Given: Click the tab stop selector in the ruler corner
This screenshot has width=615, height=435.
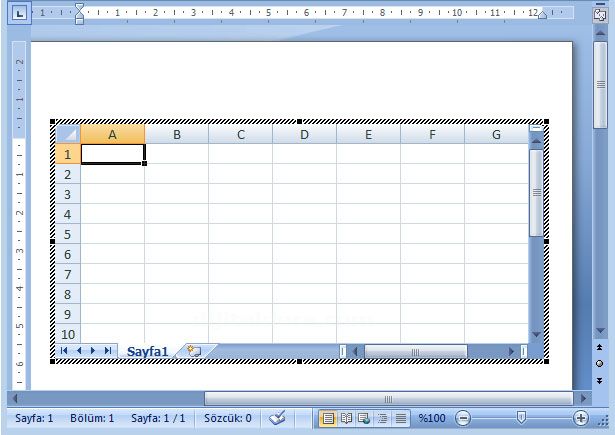Looking at the screenshot, I should [x=19, y=13].
